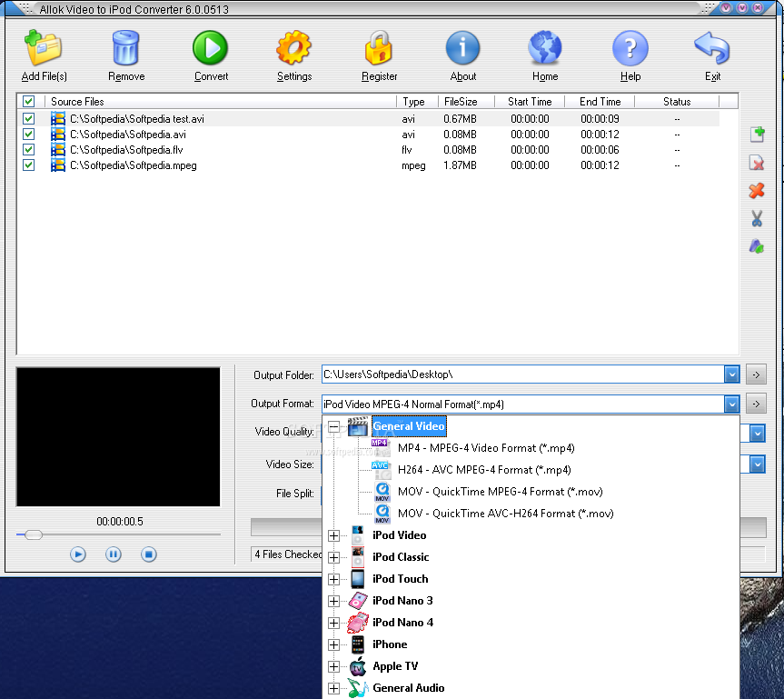Screen dimensions: 784x699
Task: Click the MP4 format icon in dropdown list
Action: click(x=381, y=447)
